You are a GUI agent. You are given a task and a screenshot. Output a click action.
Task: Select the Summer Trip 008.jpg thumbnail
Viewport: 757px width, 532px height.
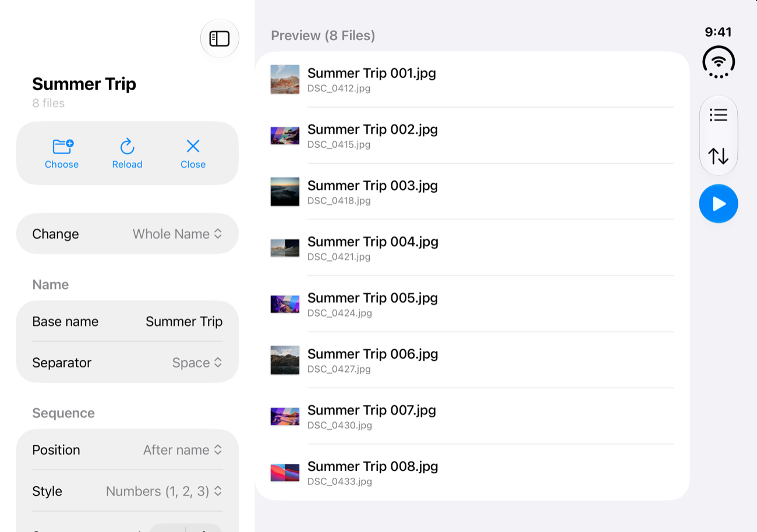[285, 473]
